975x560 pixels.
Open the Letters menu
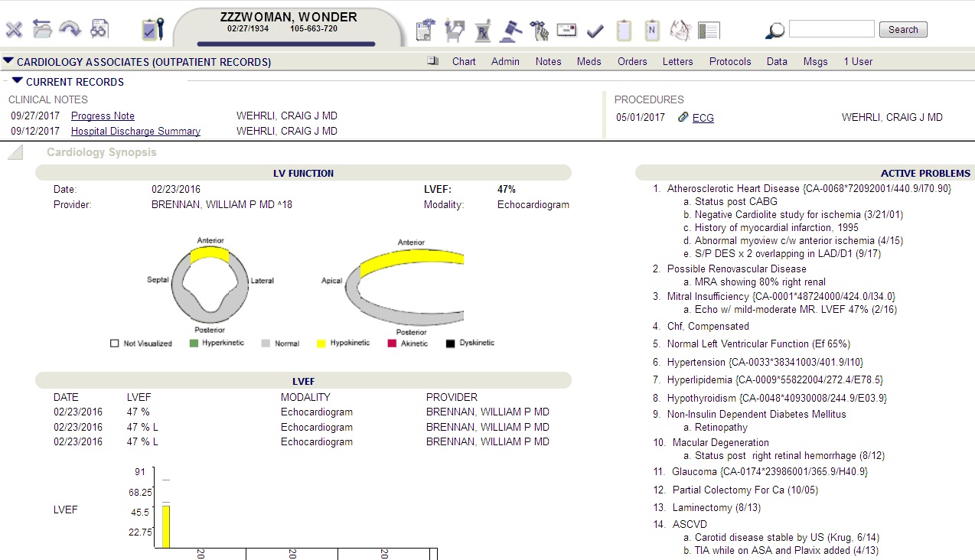(x=677, y=61)
